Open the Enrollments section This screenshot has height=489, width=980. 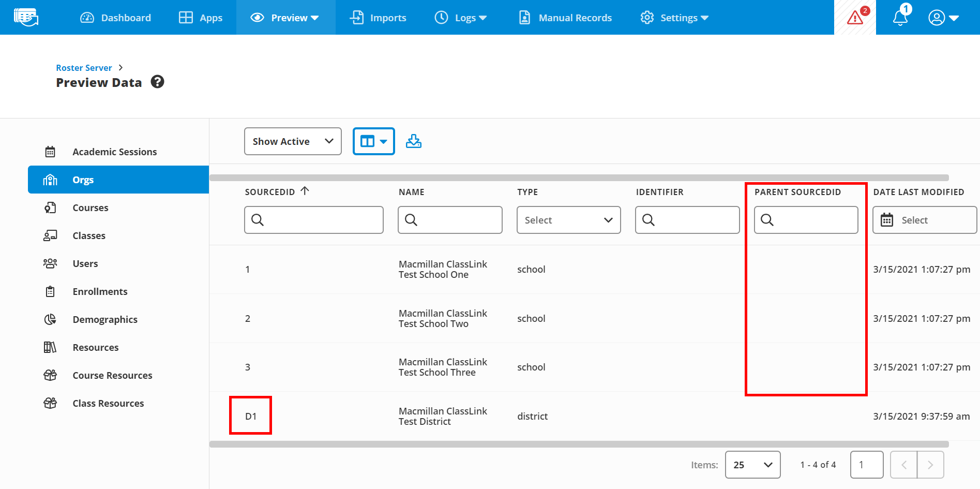pos(100,291)
